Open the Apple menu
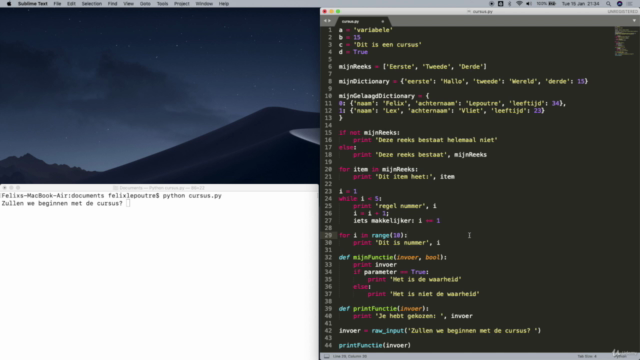640x360 pixels. point(9,4)
